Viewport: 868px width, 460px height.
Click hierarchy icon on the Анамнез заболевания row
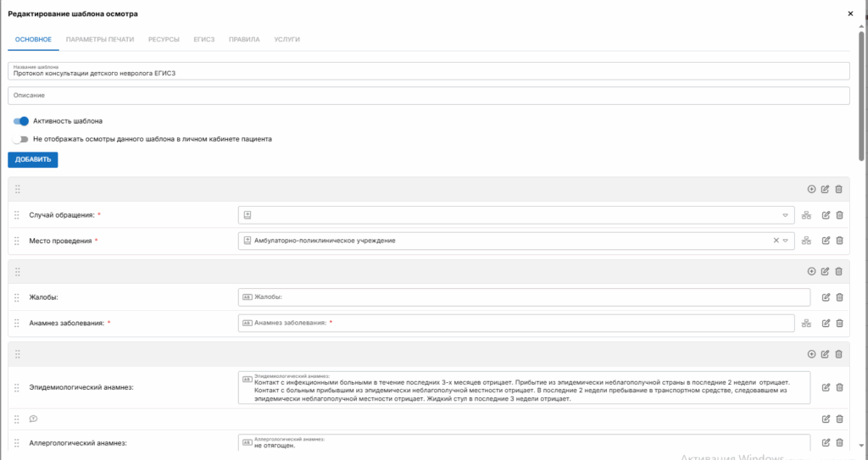click(x=806, y=323)
